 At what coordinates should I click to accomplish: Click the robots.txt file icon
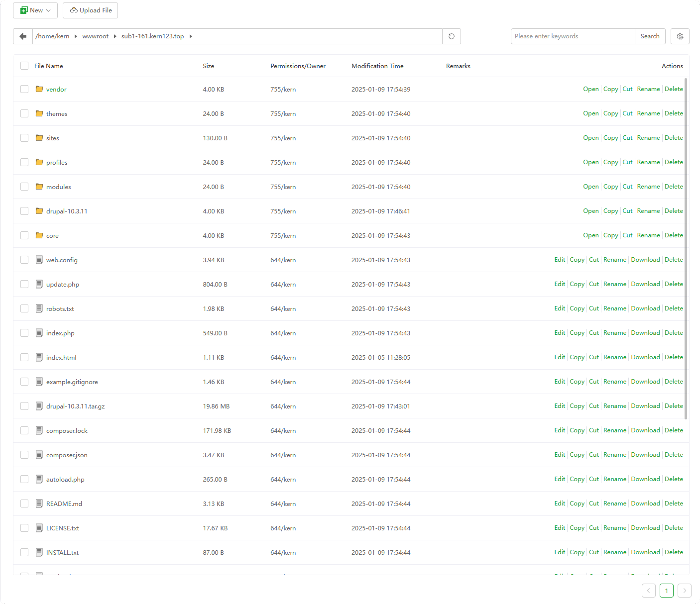39,308
